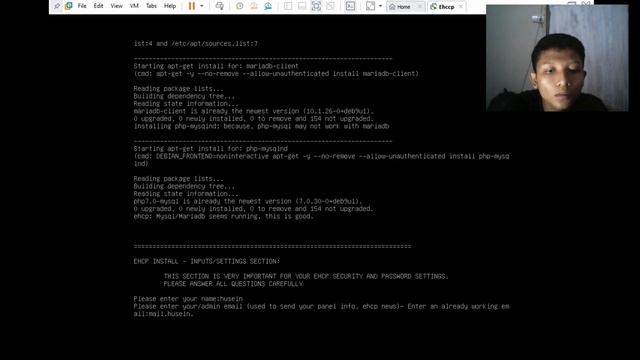Open the File menu
The height and width of the screenshot is (360, 640).
82,6
